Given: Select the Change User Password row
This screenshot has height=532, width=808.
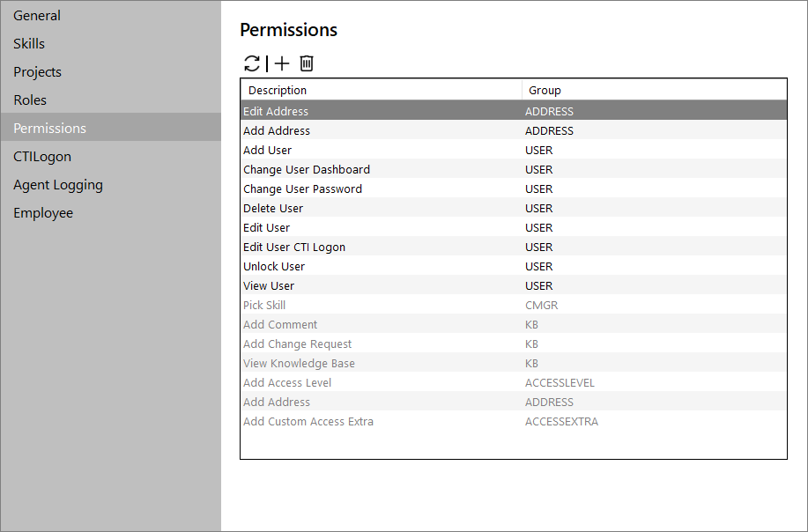Looking at the screenshot, I should click(514, 189).
